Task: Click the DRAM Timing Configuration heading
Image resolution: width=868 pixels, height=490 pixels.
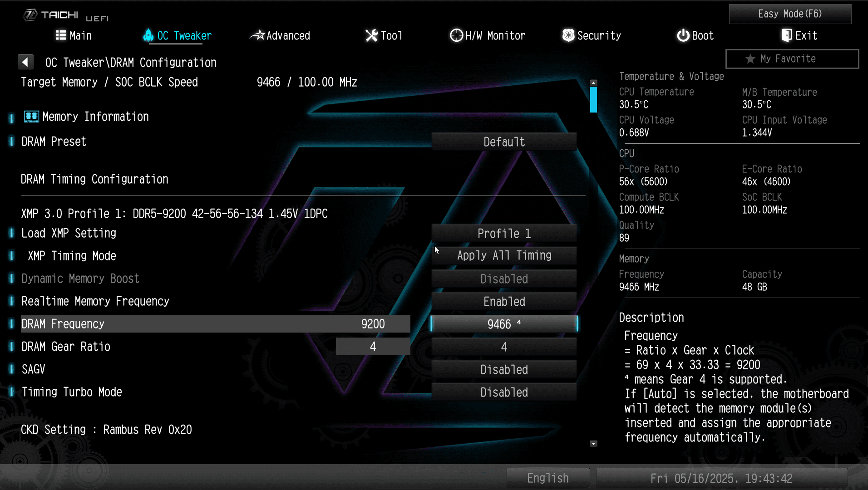Action: tap(94, 179)
